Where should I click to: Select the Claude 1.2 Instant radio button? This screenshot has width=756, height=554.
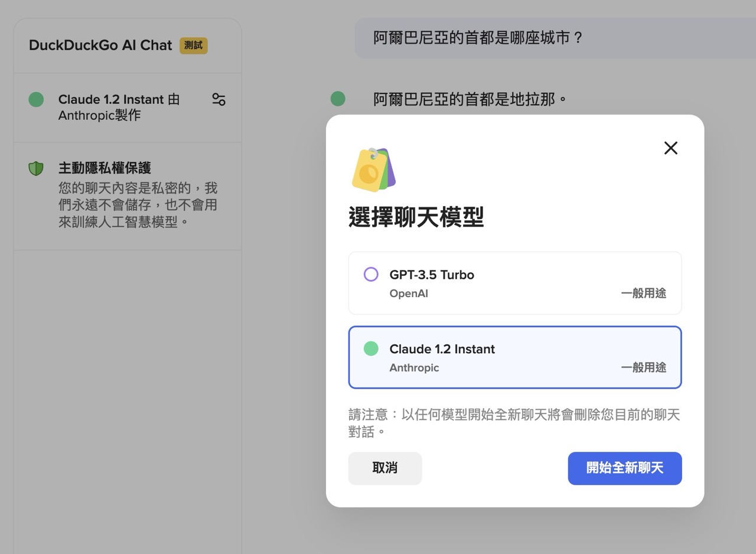pos(371,348)
